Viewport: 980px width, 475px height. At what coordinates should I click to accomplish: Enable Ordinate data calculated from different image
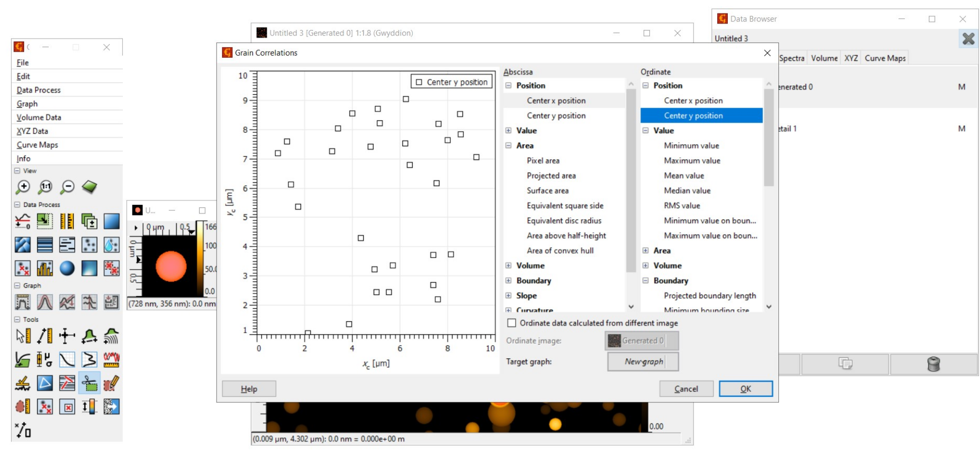pyautogui.click(x=512, y=323)
